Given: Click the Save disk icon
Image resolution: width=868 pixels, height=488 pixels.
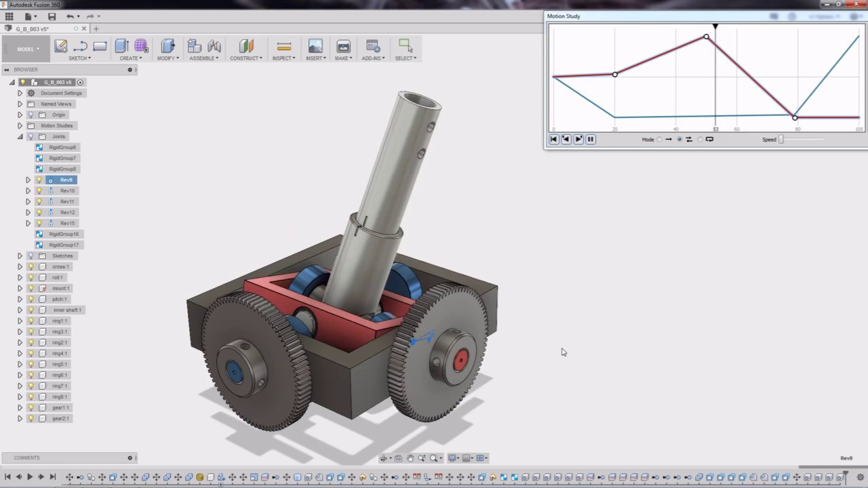Looking at the screenshot, I should (52, 16).
